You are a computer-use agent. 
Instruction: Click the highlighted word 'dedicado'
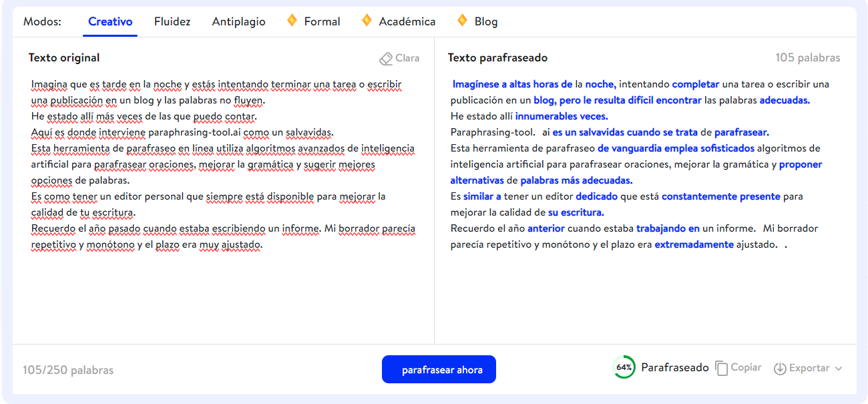click(x=597, y=196)
